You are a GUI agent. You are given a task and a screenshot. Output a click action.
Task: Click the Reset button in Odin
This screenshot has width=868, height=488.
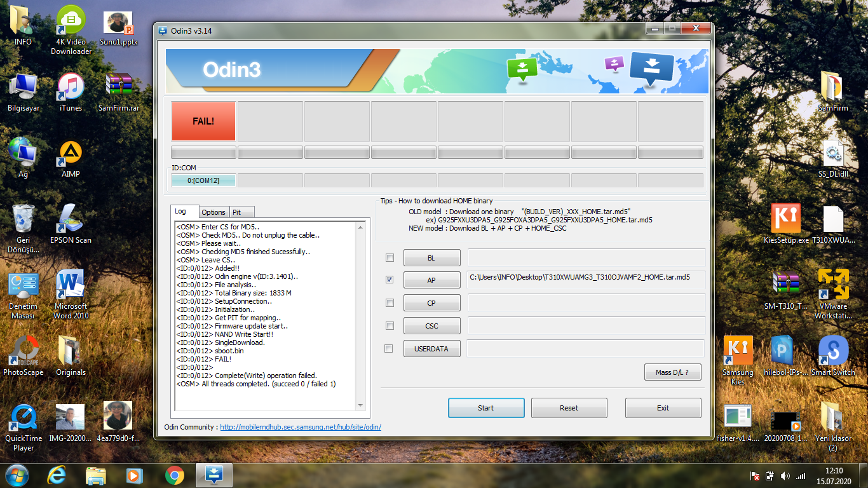point(569,408)
